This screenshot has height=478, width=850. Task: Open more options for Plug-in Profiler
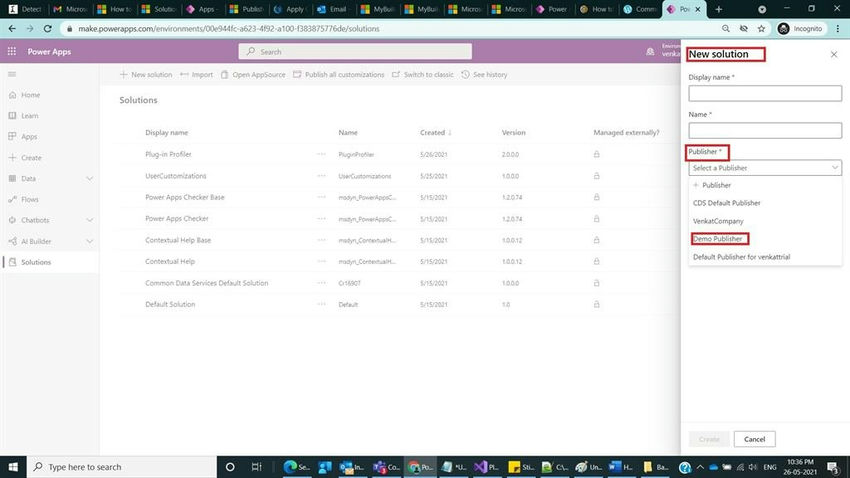coord(321,154)
